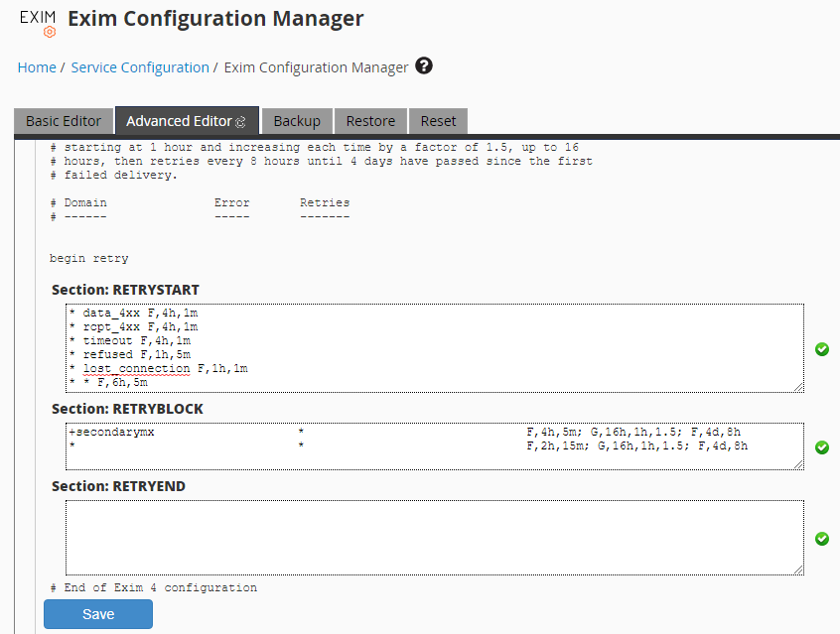Click the 'Section: RETRYBLOCK' heading

pos(127,409)
